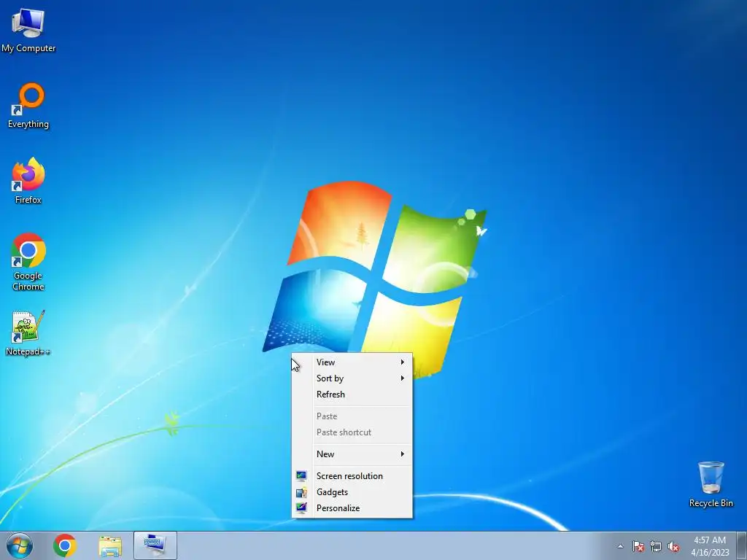Screen dimensions: 747x560
Task: Open the Windows Start menu orb
Action: (x=20, y=545)
